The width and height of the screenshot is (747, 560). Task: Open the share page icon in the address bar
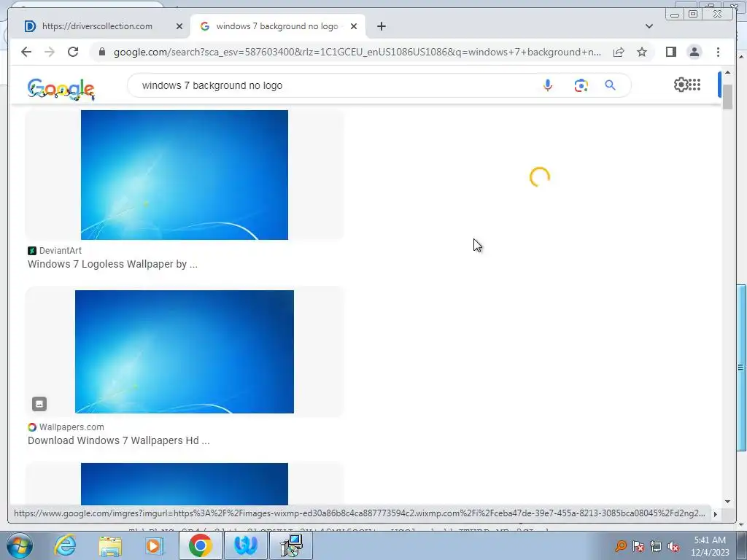[619, 52]
